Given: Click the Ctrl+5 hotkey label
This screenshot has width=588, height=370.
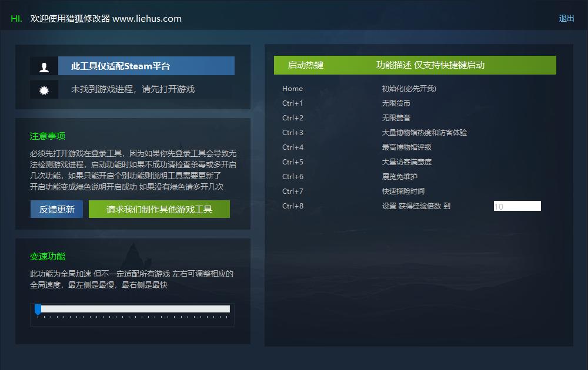Looking at the screenshot, I should click(x=292, y=162).
